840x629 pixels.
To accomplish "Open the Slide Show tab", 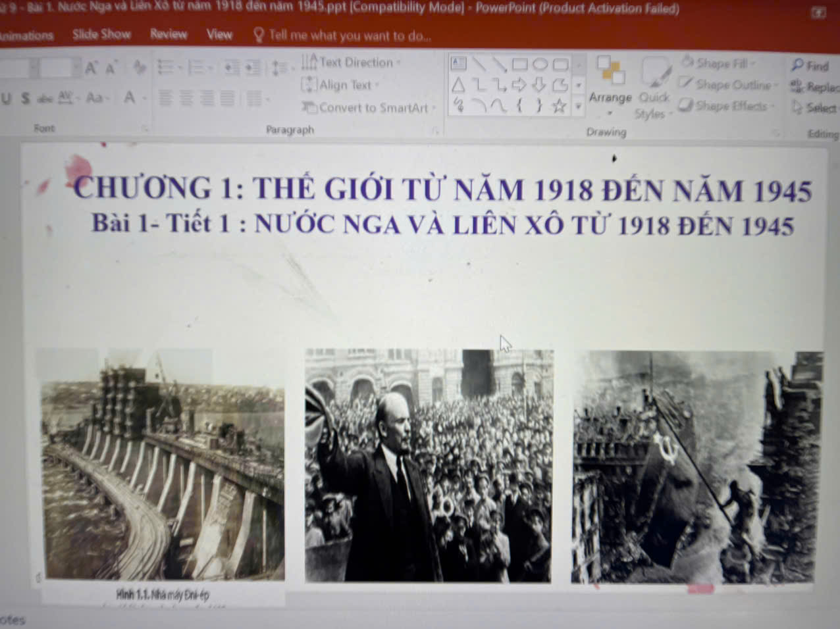I will (x=101, y=34).
